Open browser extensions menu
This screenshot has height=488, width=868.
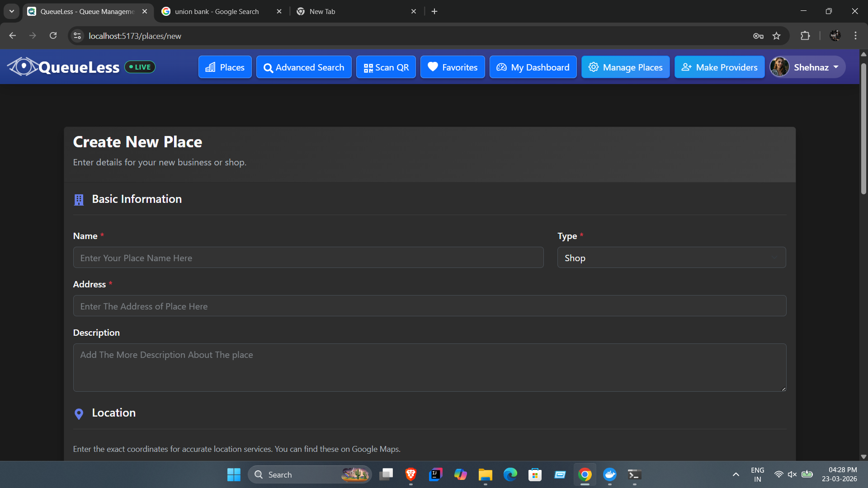pyautogui.click(x=805, y=36)
